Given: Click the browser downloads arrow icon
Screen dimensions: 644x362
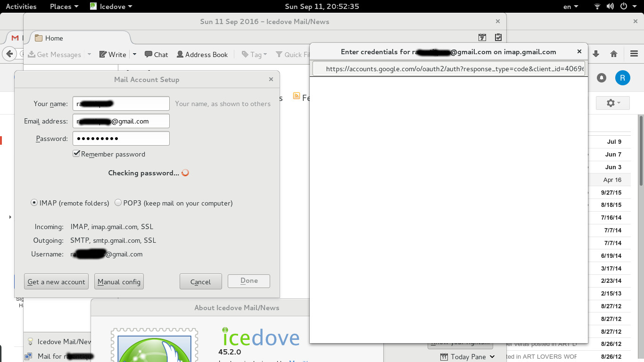Looking at the screenshot, I should point(596,54).
